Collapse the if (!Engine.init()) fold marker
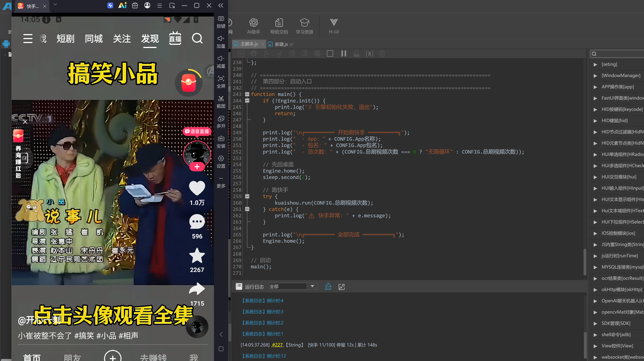This screenshot has width=644, height=361. click(247, 101)
